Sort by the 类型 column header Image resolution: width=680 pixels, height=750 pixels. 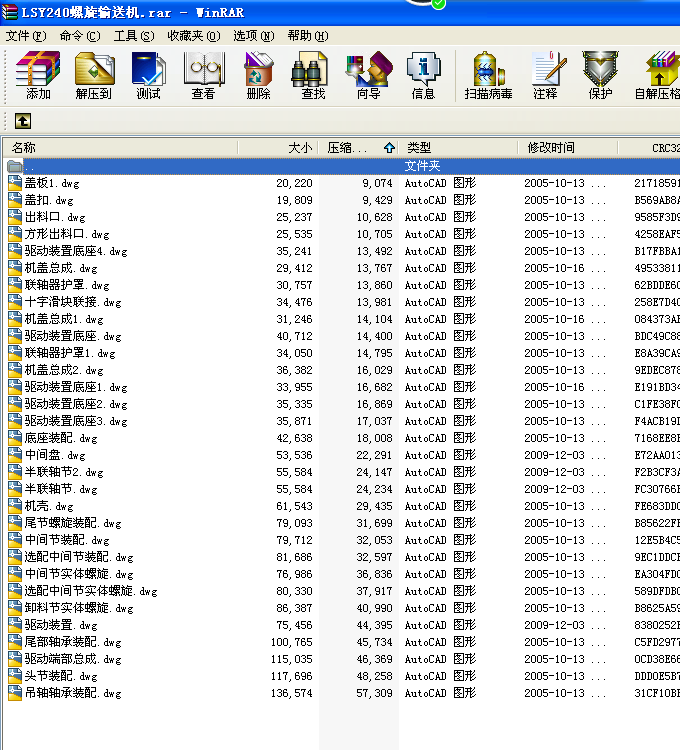[458, 148]
